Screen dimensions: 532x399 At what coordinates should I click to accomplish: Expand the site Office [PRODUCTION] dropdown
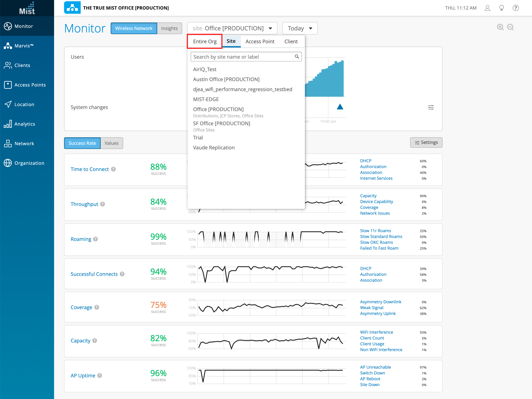[232, 28]
